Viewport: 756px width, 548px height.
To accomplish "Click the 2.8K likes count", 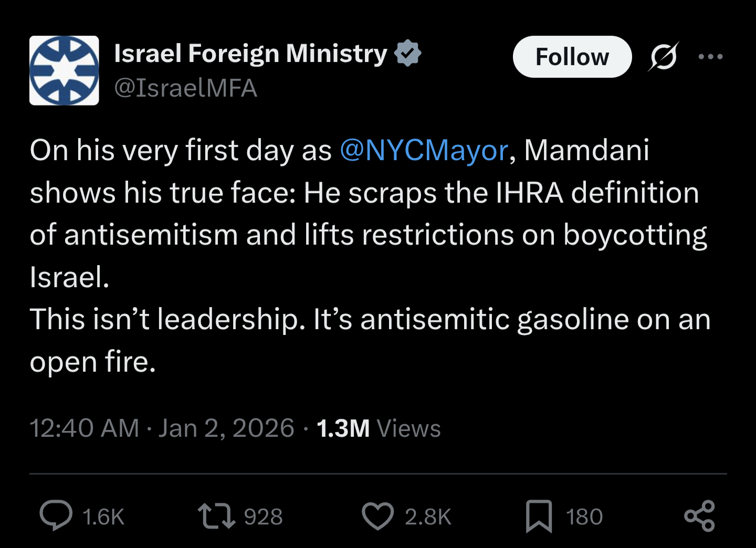I will click(x=428, y=517).
